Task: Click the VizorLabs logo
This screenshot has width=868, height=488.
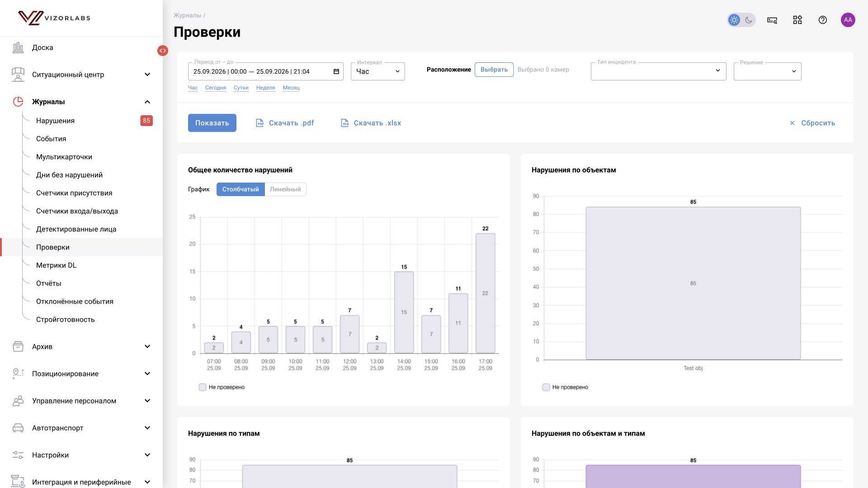Action: (x=54, y=18)
